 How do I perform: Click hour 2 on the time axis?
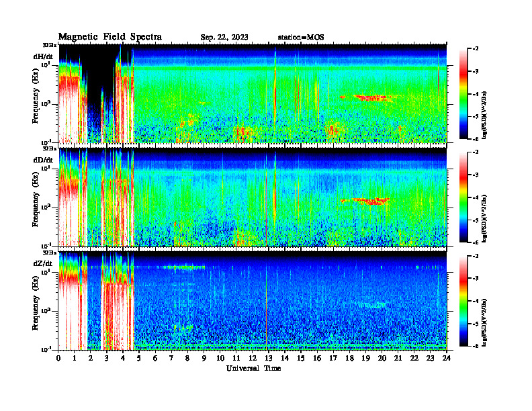click(x=91, y=358)
